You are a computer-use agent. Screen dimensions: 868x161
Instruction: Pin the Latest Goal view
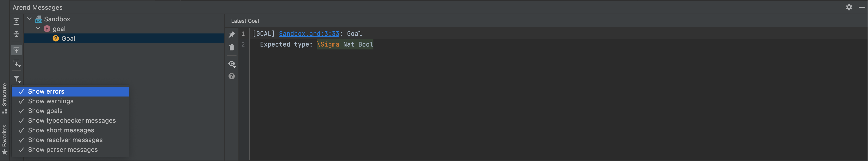[231, 34]
